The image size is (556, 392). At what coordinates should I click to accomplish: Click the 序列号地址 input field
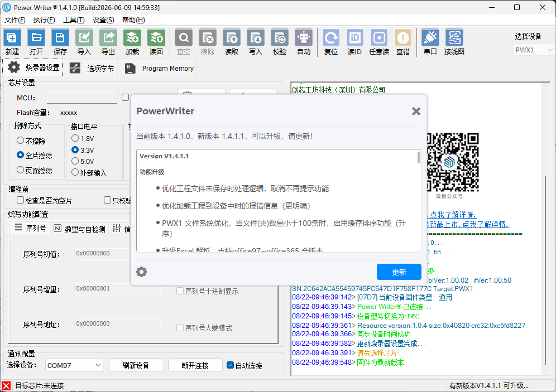(118, 325)
